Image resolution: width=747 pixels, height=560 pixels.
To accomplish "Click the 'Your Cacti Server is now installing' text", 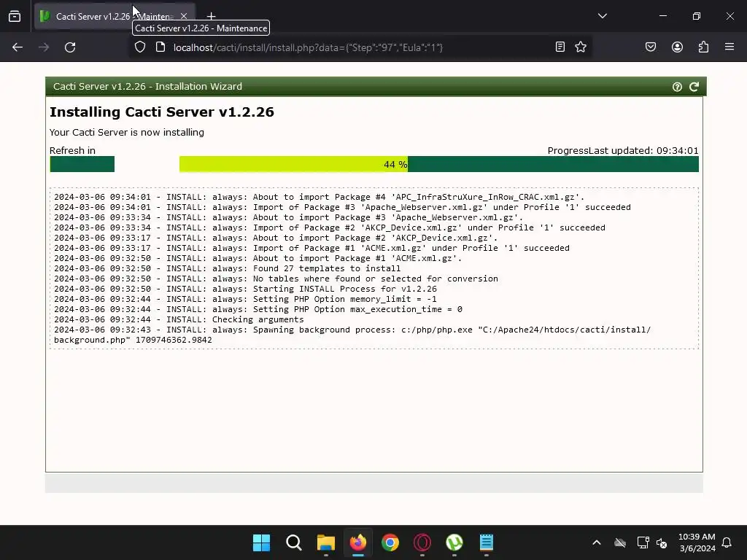I will [x=127, y=133].
